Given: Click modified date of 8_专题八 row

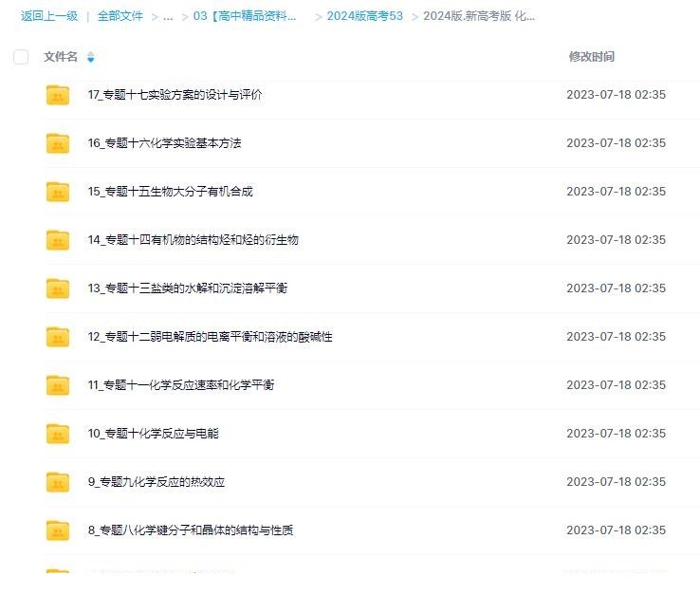Looking at the screenshot, I should [x=617, y=530].
